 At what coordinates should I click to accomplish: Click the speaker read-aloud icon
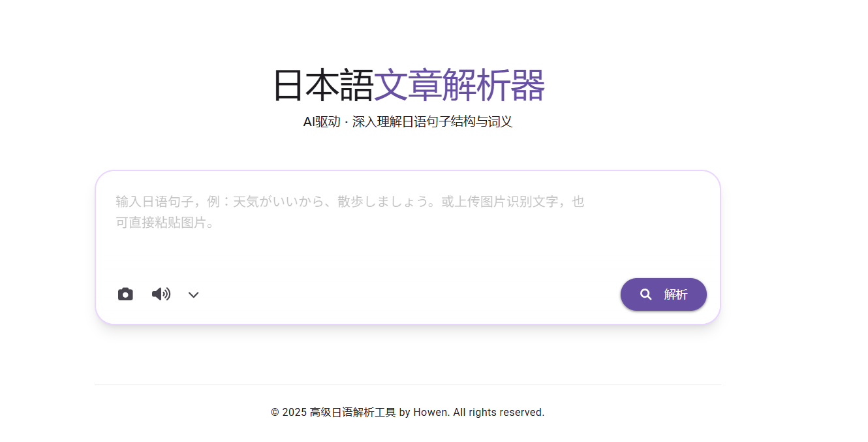161,294
